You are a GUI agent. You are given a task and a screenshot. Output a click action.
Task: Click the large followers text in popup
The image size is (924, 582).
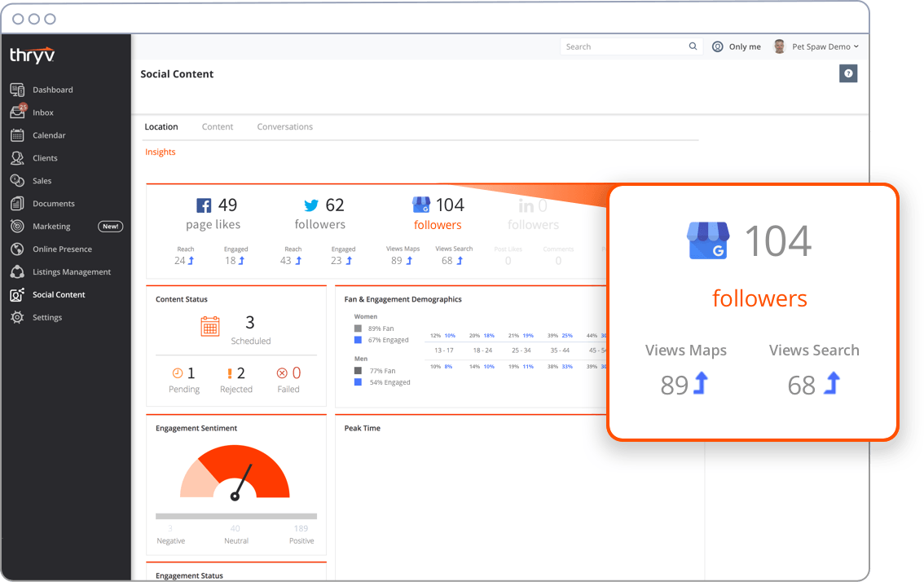(x=759, y=298)
